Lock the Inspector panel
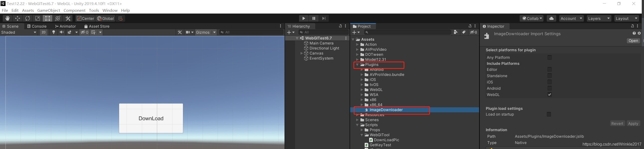The width and height of the screenshot is (644, 149). pos(632,26)
